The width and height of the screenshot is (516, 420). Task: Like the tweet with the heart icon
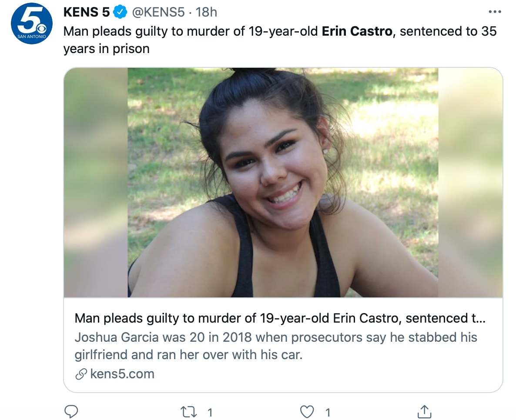click(307, 411)
